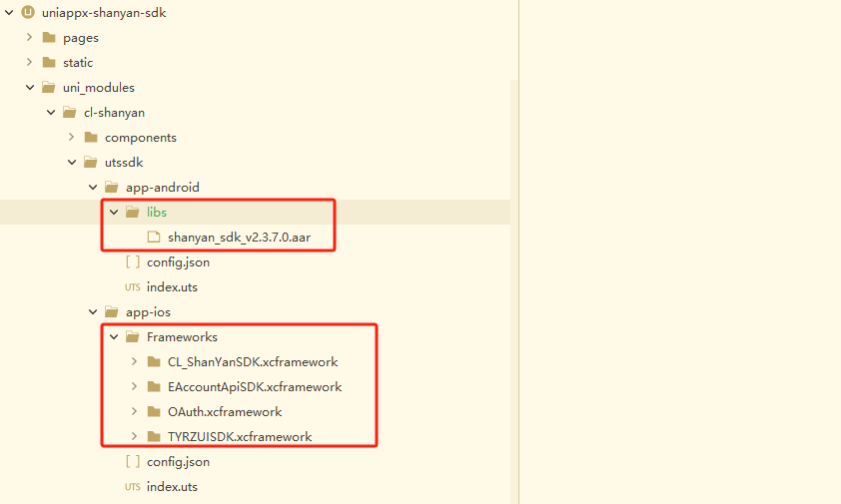841x504 pixels.
Task: Click the app-ios config.json bracket icon
Action: click(133, 461)
